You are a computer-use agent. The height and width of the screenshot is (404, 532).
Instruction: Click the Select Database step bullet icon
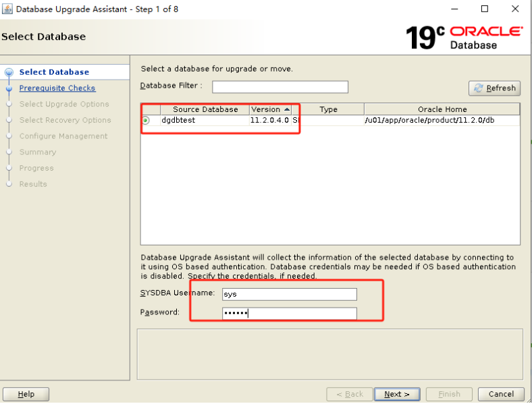pos(9,72)
